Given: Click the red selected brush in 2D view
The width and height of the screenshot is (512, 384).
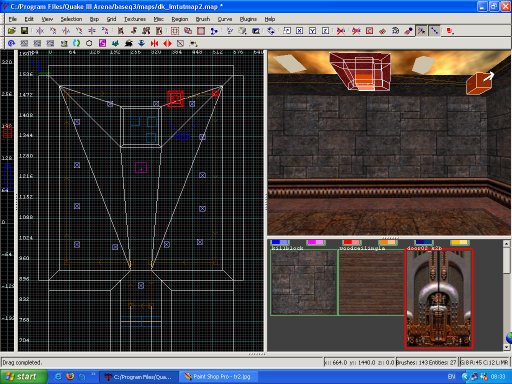Looking at the screenshot, I should point(175,99).
